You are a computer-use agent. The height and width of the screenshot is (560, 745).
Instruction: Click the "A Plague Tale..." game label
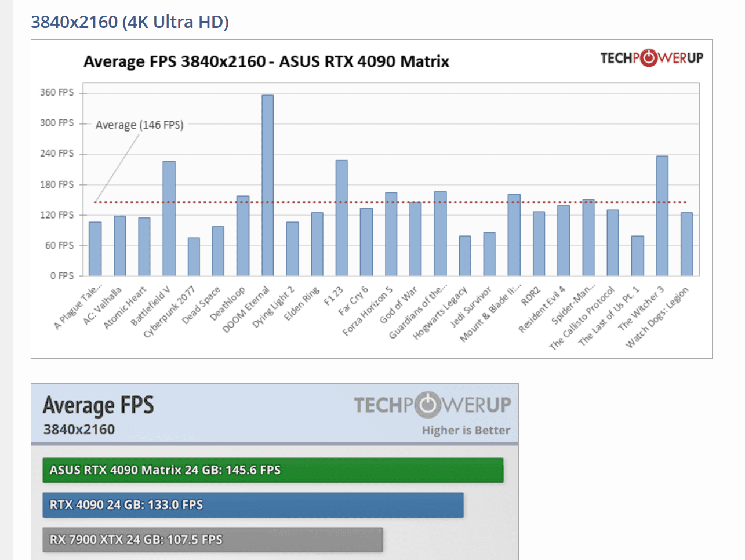[78, 307]
